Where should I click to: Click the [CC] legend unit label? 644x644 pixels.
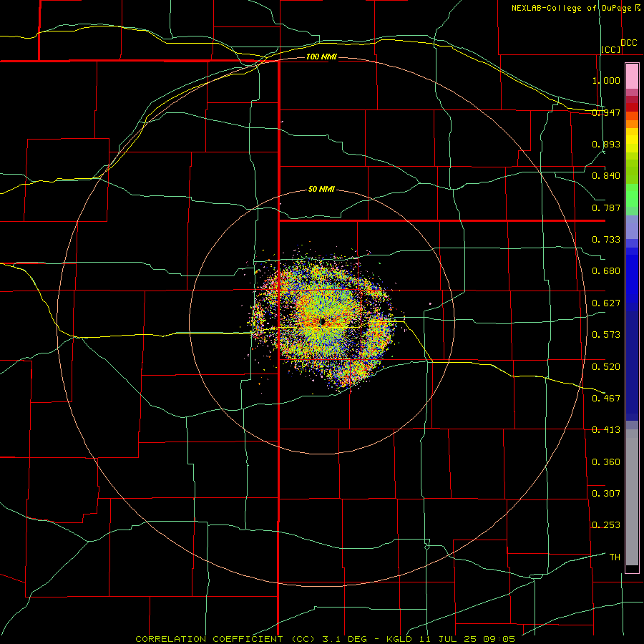611,49
